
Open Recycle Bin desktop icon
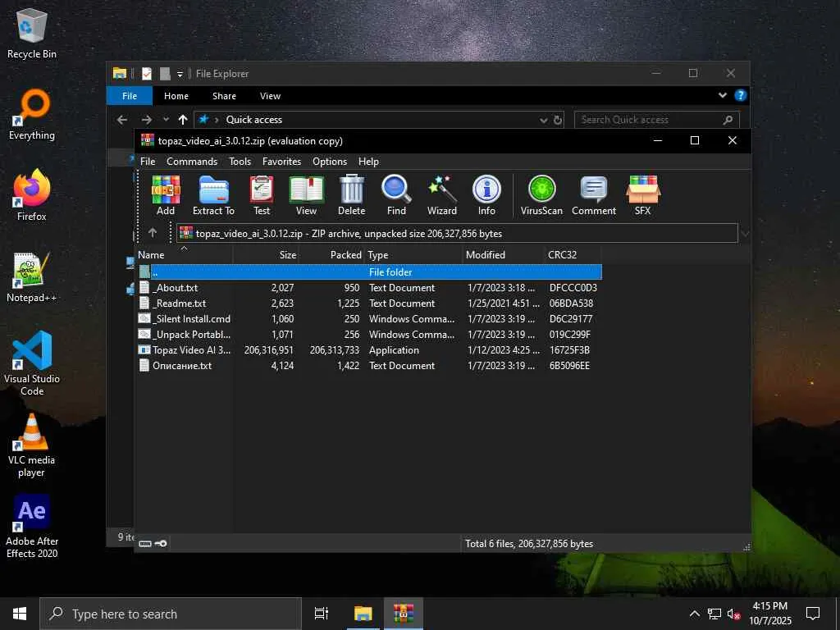point(32,33)
